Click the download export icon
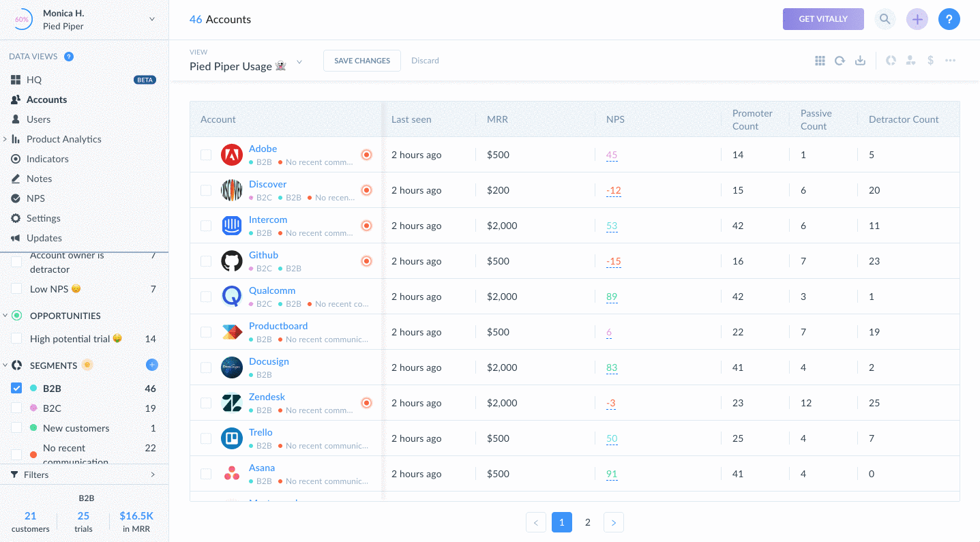This screenshot has width=980, height=542. click(861, 61)
